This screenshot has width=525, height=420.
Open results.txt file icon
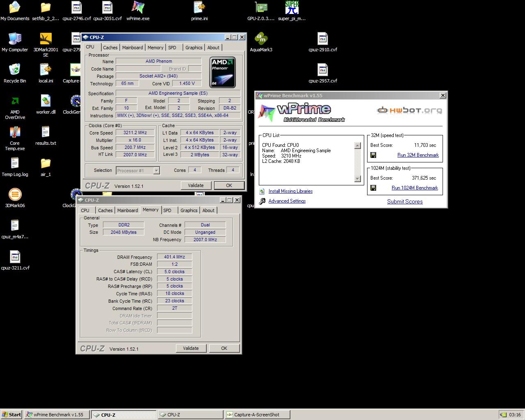tap(46, 136)
